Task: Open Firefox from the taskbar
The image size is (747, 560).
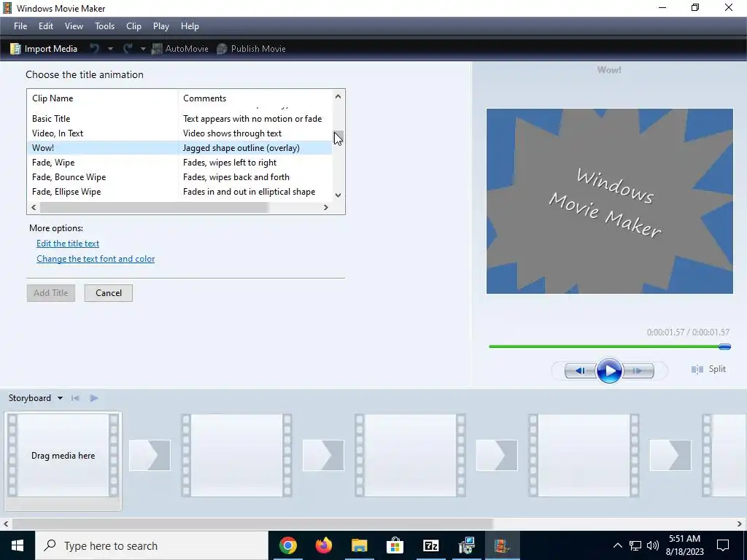Action: coord(323,545)
